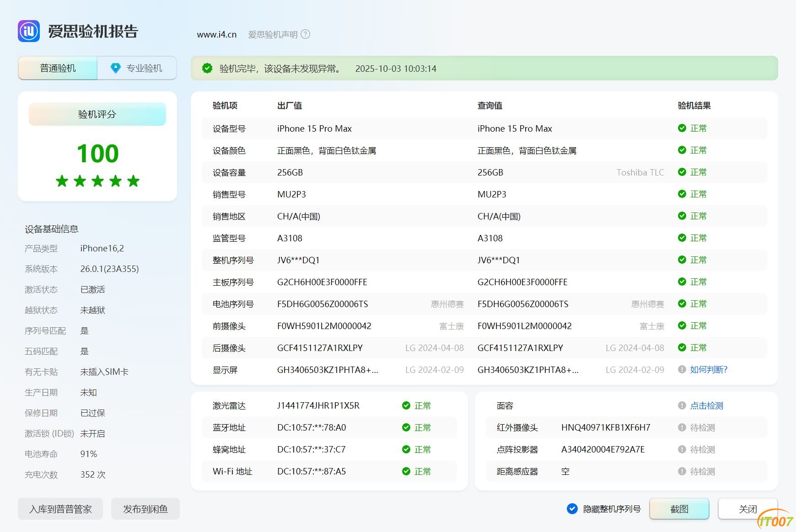Click the gray info icon in 面容 row

(682, 406)
